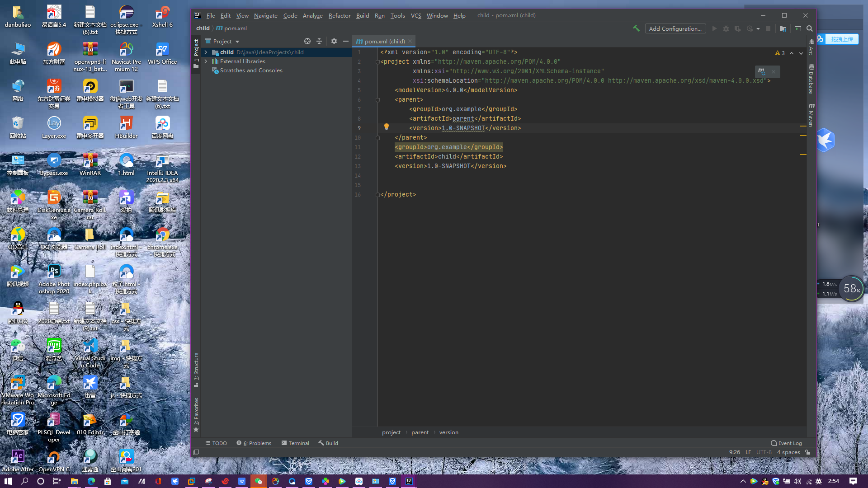Open the LF line separator selector

[x=748, y=452]
